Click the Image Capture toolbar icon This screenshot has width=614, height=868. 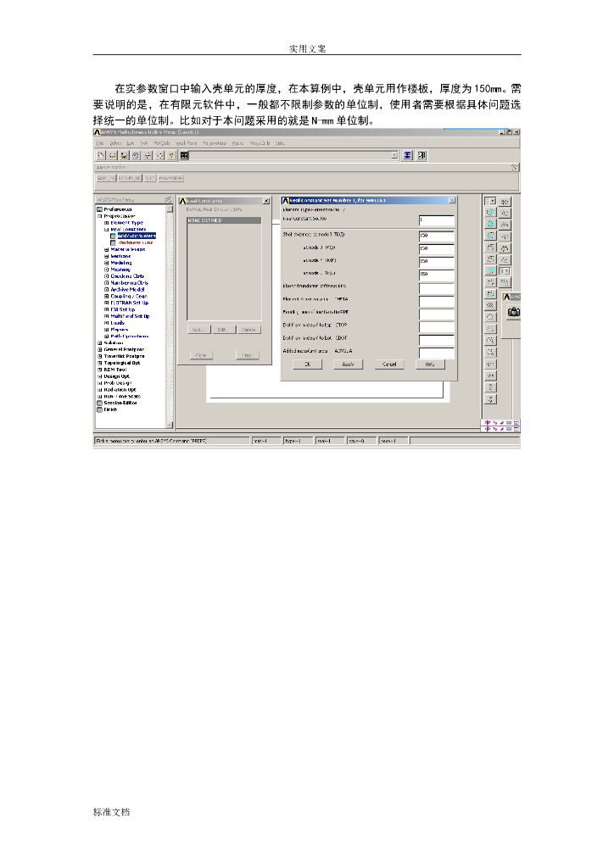[x=148, y=156]
